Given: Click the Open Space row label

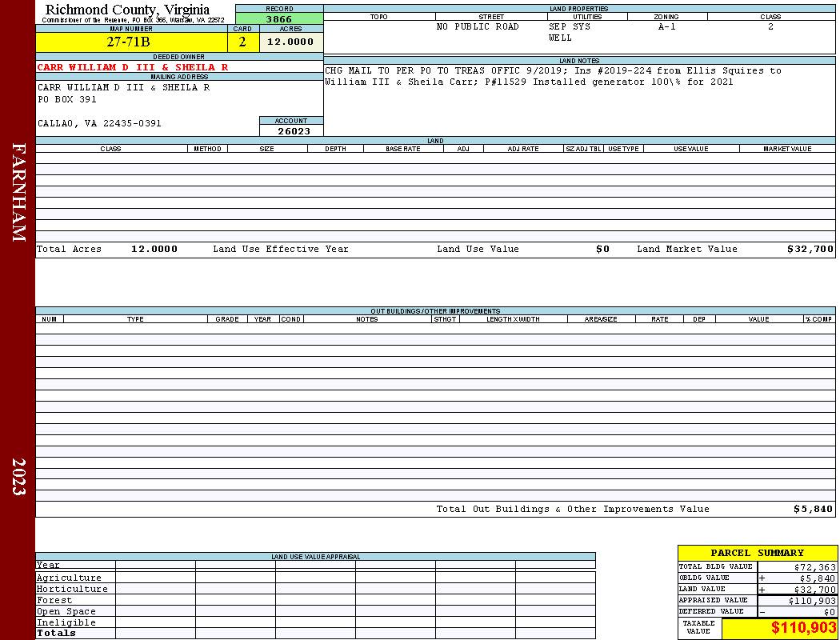Looking at the screenshot, I should pos(66,612).
